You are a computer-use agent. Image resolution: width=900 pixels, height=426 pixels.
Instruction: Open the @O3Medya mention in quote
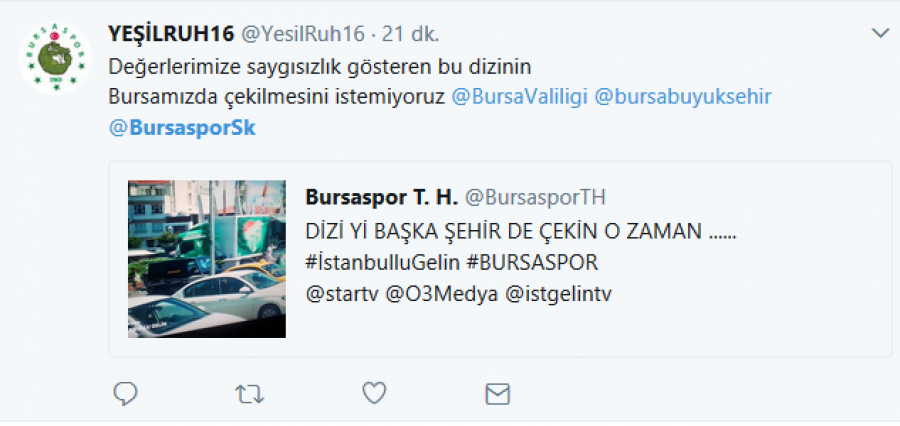442,295
